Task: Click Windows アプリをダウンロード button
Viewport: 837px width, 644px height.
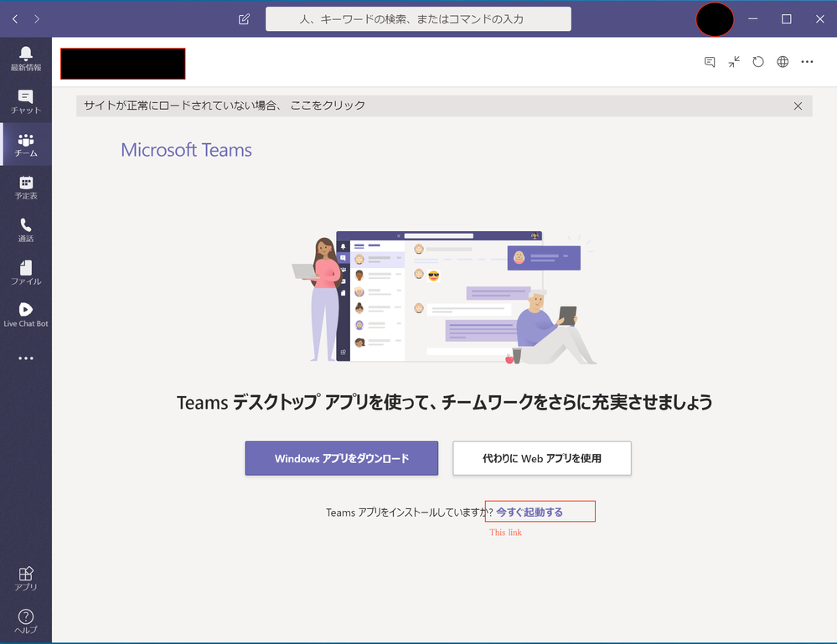Action: point(341,458)
